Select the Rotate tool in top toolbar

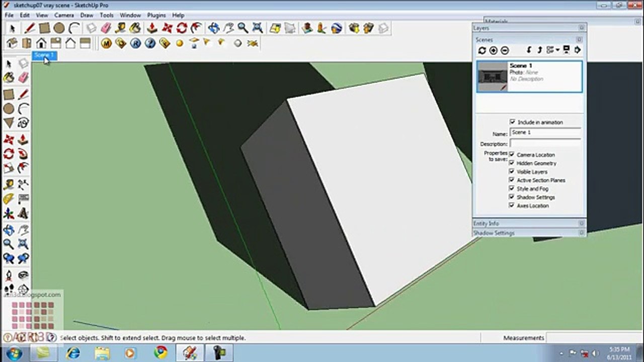(x=182, y=28)
